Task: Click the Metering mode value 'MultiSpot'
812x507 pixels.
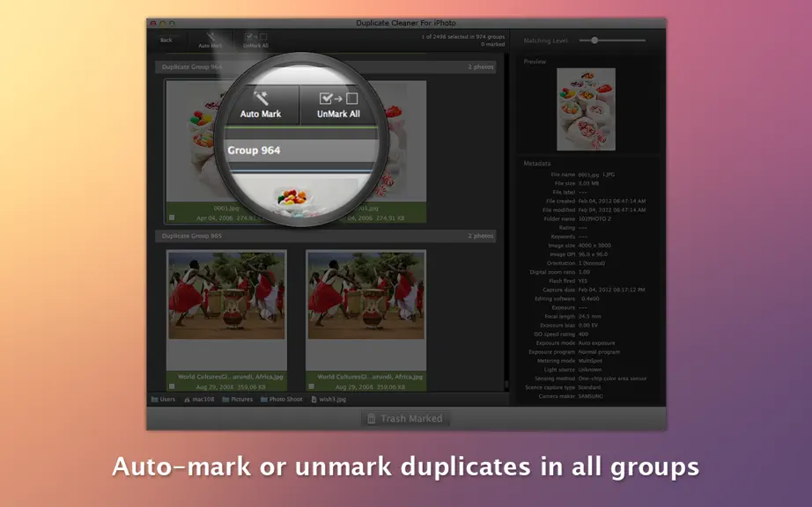Action: coord(590,361)
